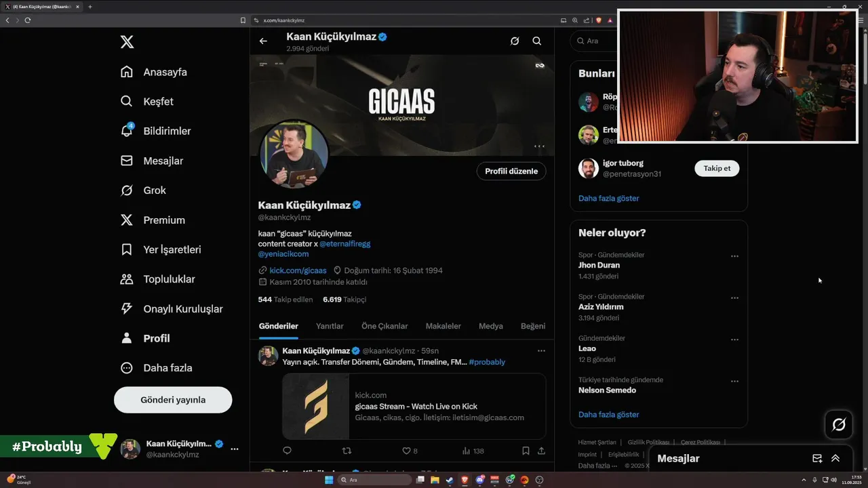The width and height of the screenshot is (868, 488).
Task: Open account menu dots beside @kaankckylmz
Action: pyautogui.click(x=235, y=449)
